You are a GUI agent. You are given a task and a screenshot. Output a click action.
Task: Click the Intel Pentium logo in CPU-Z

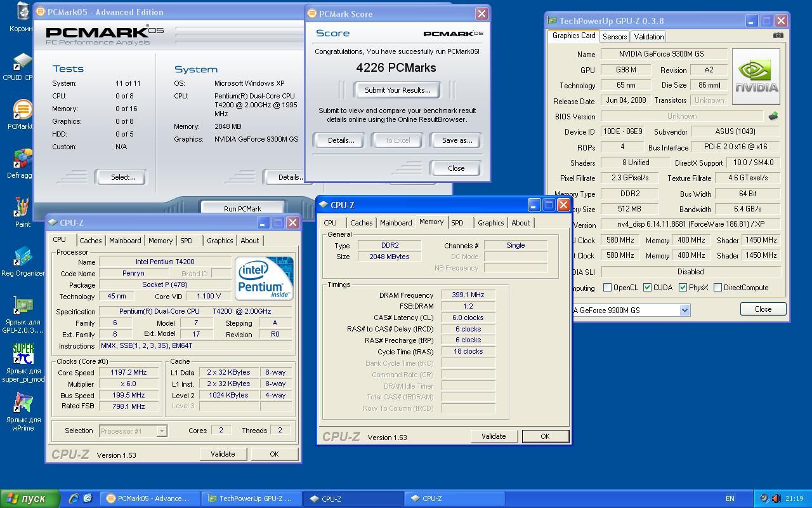tap(264, 278)
